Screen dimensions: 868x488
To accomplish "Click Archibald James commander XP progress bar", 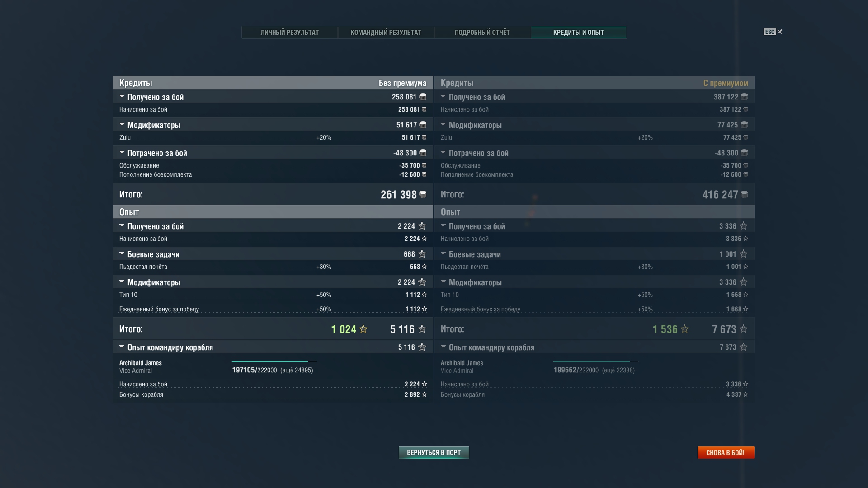I will pos(274,361).
